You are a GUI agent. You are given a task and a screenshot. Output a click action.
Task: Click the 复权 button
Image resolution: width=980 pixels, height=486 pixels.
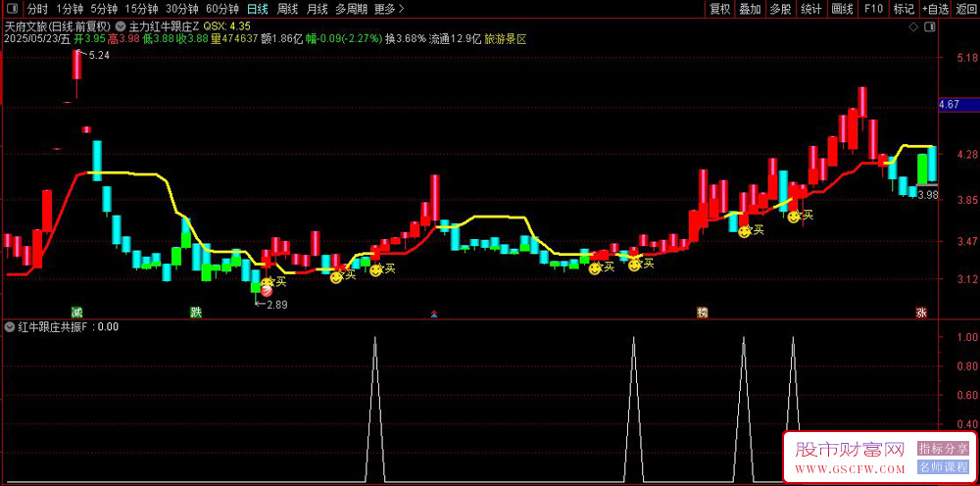[x=719, y=9]
